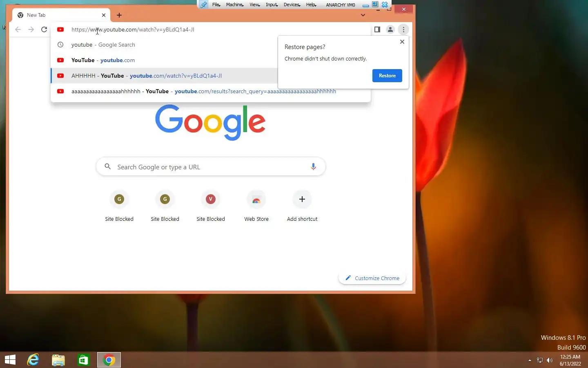Close the New Tab tab
The width and height of the screenshot is (588, 368).
coord(104,15)
